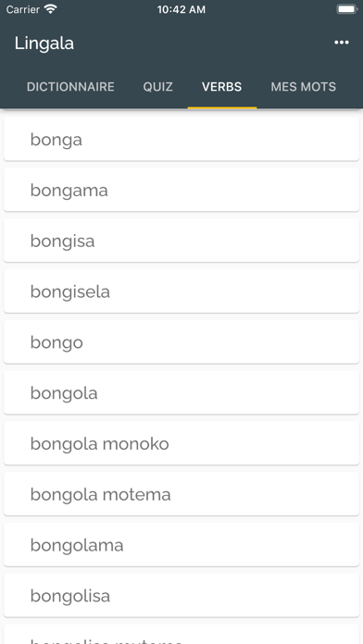
Task: Open the QUIZ tab
Action: coord(157,87)
